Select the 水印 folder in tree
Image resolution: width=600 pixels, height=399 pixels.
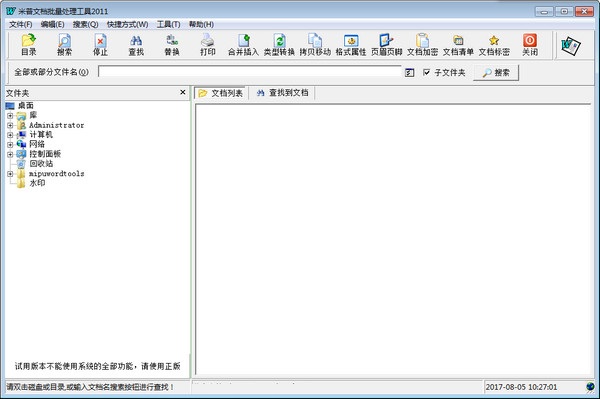pyautogui.click(x=37, y=183)
